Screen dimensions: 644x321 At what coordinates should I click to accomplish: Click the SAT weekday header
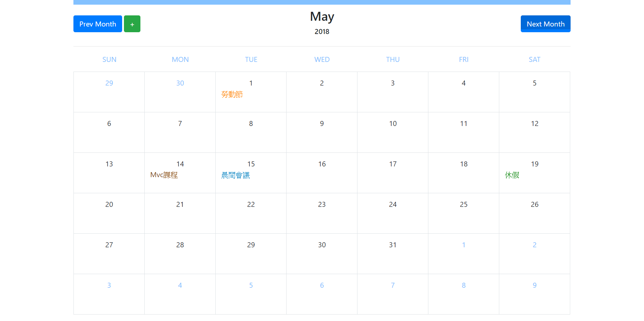tap(534, 59)
